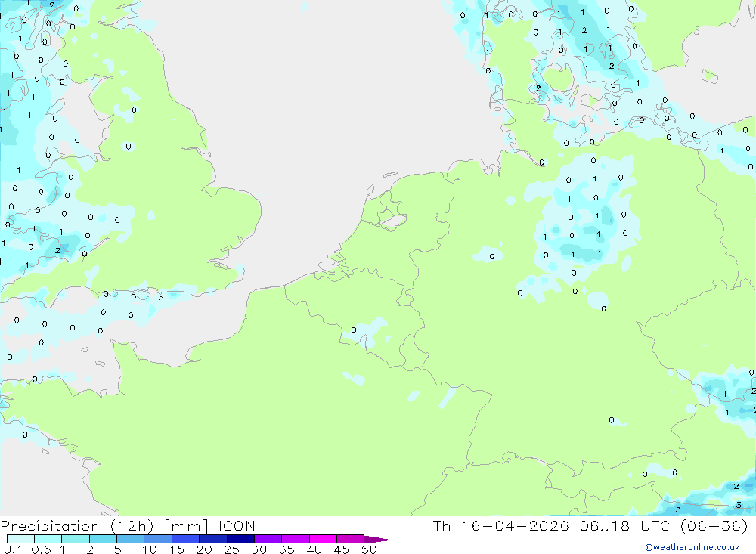Select the 0.5–1 mm legend color swatch

[x=48, y=539]
